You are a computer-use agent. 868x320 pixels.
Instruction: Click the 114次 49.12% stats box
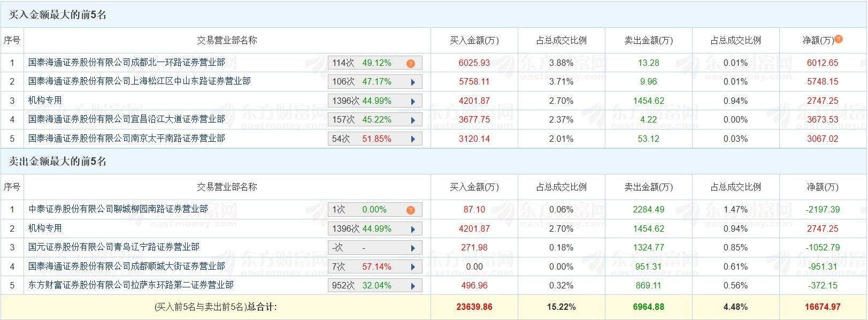pos(375,63)
